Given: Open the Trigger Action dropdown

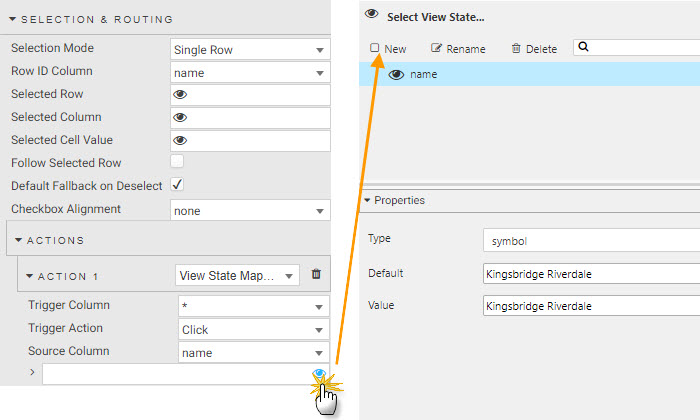Looking at the screenshot, I should [x=254, y=329].
